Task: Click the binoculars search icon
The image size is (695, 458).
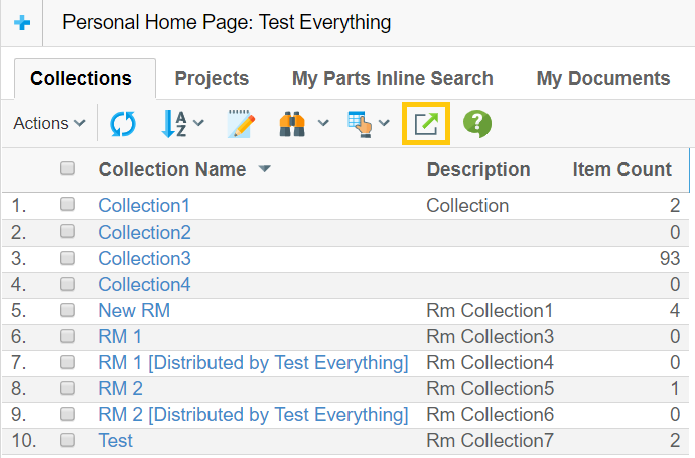Action: tap(292, 124)
